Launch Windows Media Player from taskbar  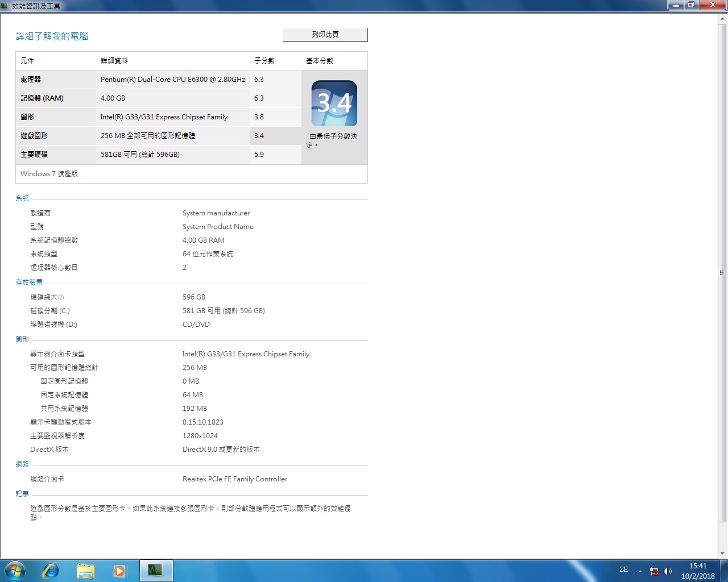point(119,571)
